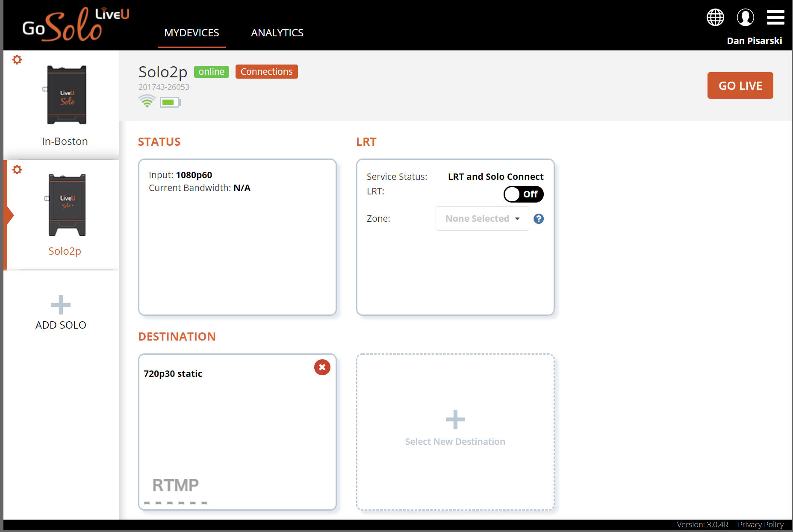Image resolution: width=793 pixels, height=532 pixels.
Task: Click the serial number 201743-26053
Action: [164, 87]
